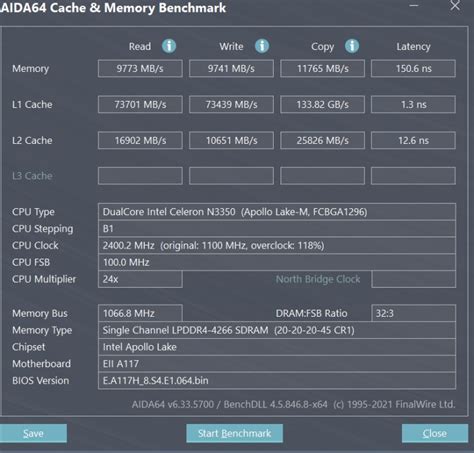
Task: Click the CPU Multiplier label
Action: click(44, 279)
